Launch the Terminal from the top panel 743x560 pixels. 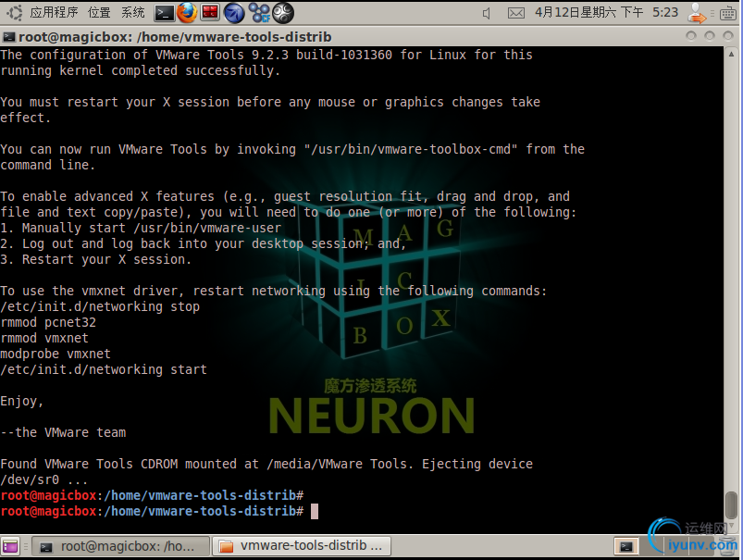point(164,13)
